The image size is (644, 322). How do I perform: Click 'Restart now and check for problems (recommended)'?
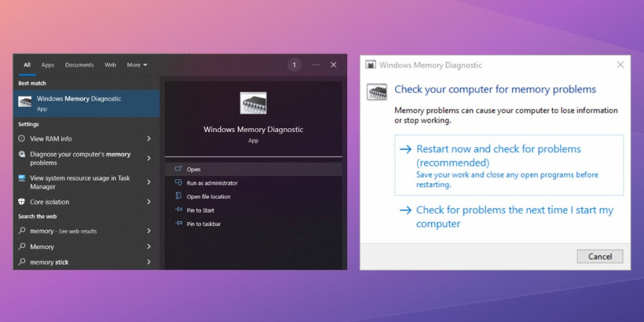[x=509, y=165]
